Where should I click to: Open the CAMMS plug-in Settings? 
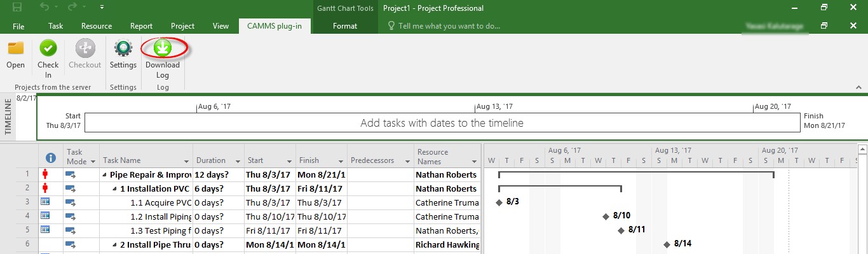tap(123, 55)
